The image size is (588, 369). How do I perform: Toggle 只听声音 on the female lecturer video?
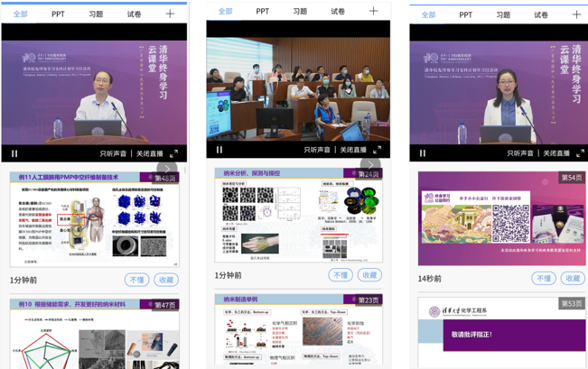point(520,153)
